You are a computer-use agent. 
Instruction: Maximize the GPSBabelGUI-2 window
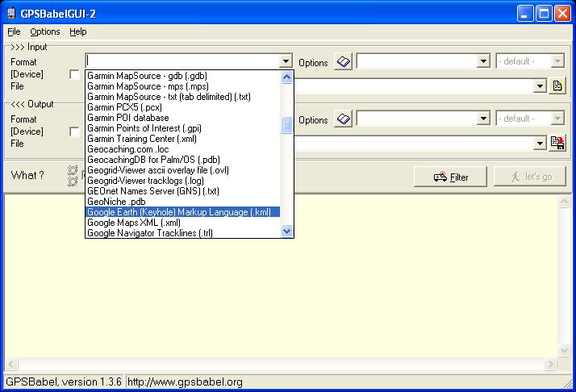tap(544, 14)
